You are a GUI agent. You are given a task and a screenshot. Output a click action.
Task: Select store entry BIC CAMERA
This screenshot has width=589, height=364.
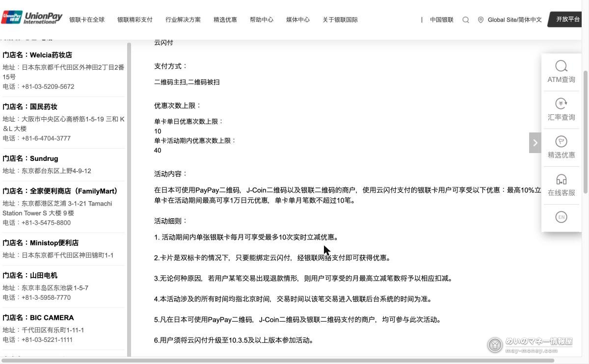(x=38, y=317)
